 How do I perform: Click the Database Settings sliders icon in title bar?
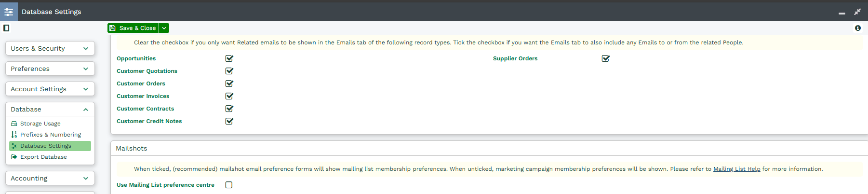pos(9,12)
